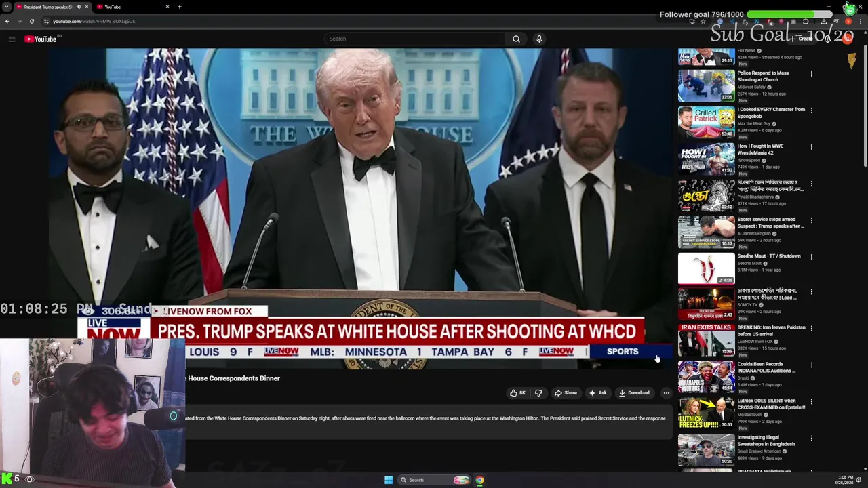Click the video description text
The width and height of the screenshot is (868, 488).
pyautogui.click(x=426, y=418)
